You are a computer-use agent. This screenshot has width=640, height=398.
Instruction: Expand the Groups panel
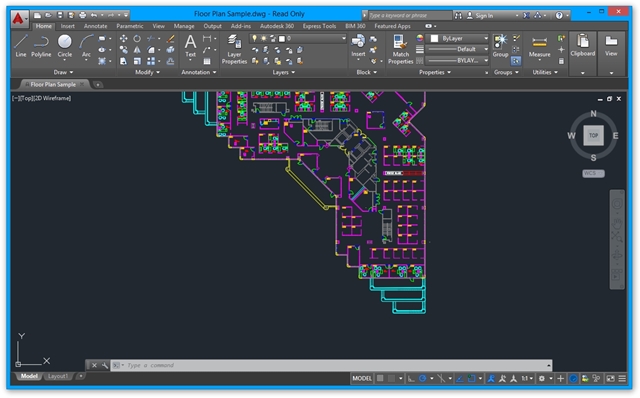[506, 72]
